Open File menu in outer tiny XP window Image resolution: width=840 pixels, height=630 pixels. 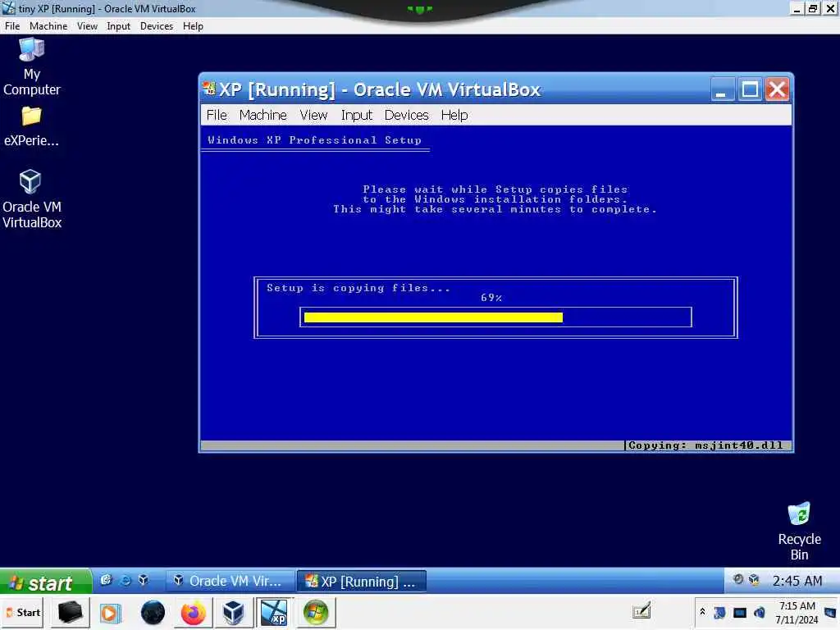pyautogui.click(x=12, y=26)
